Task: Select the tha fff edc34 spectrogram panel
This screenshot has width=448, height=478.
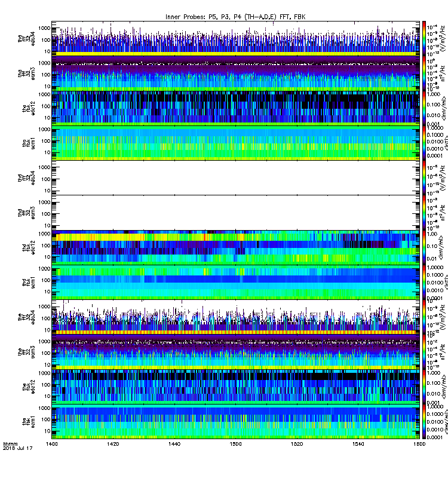Action: 235,39
